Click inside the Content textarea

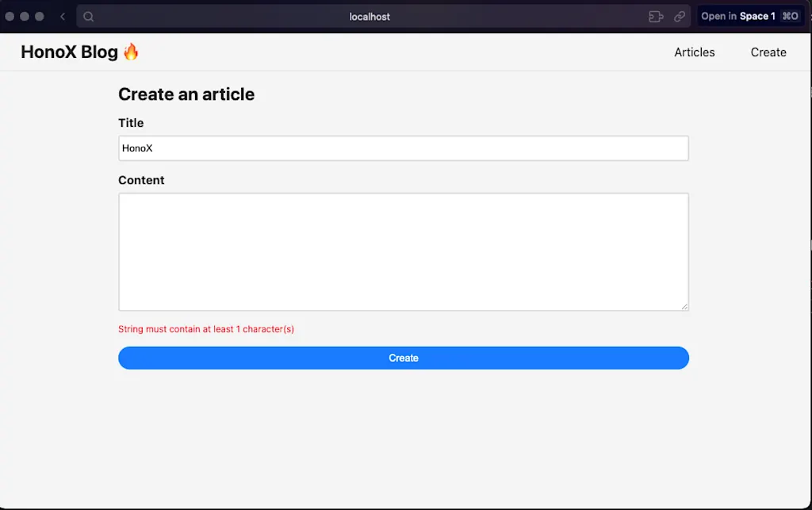click(x=404, y=251)
